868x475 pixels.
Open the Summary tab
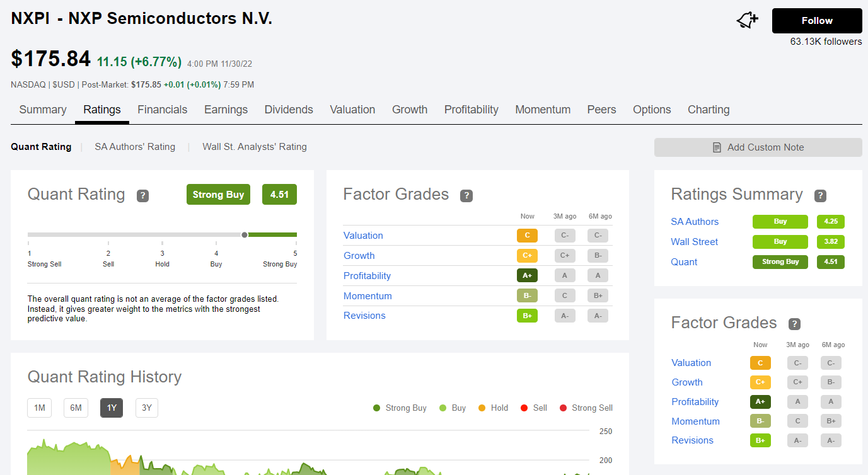click(43, 110)
